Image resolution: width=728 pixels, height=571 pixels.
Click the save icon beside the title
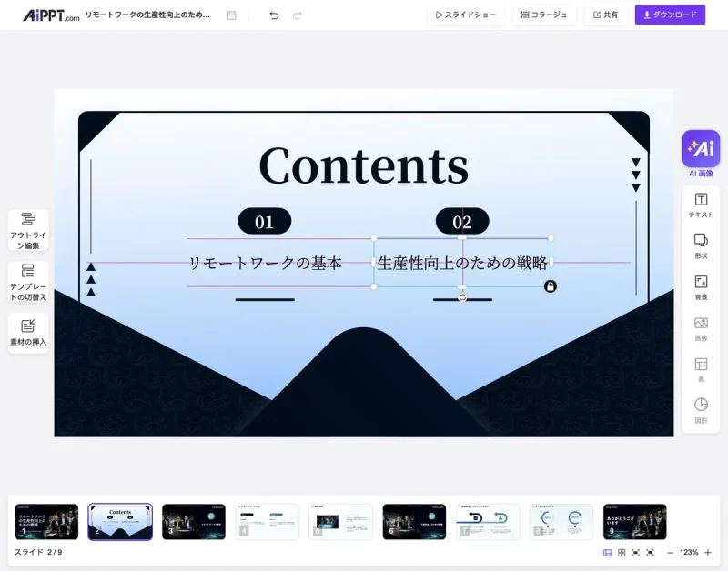pyautogui.click(x=232, y=15)
